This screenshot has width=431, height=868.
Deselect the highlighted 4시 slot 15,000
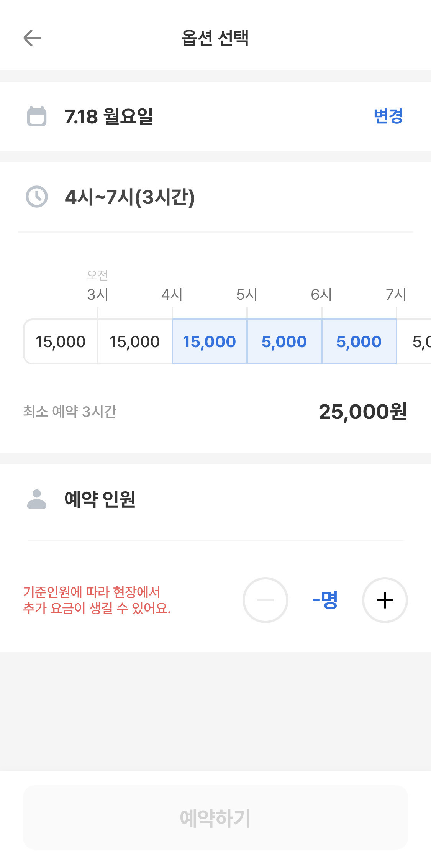coord(210,341)
